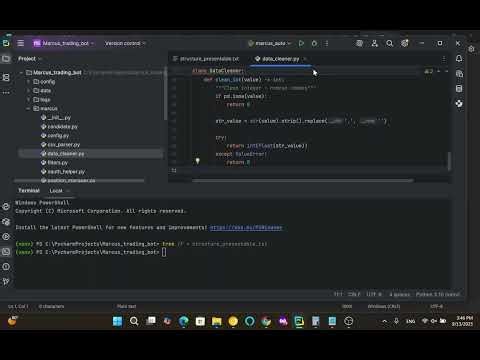Open Python Console tool window icon
The width and height of the screenshot is (480, 360).
coord(6,207)
